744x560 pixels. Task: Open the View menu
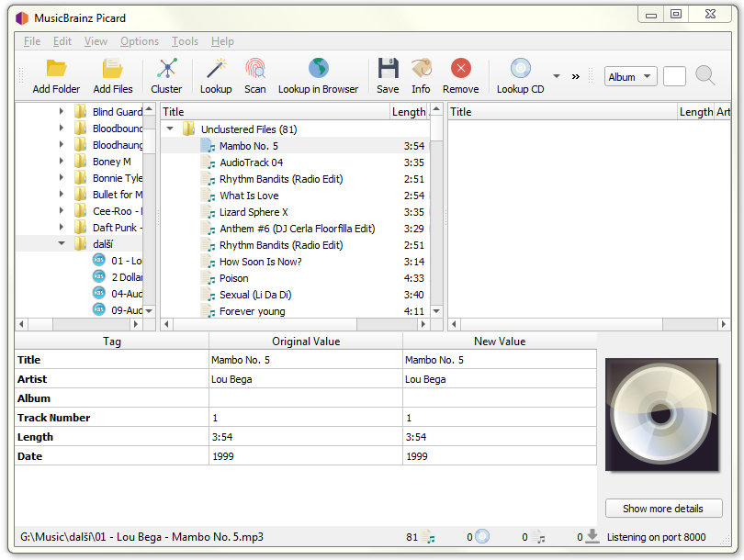point(96,41)
